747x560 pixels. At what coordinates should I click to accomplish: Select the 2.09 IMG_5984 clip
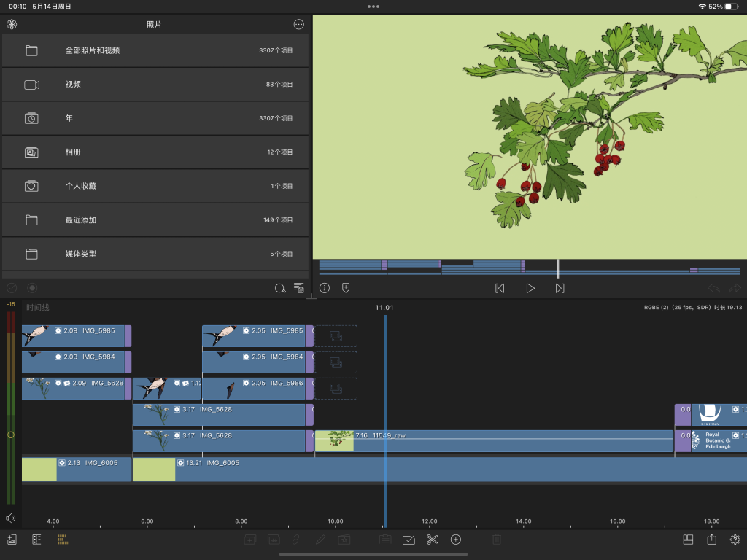76,362
